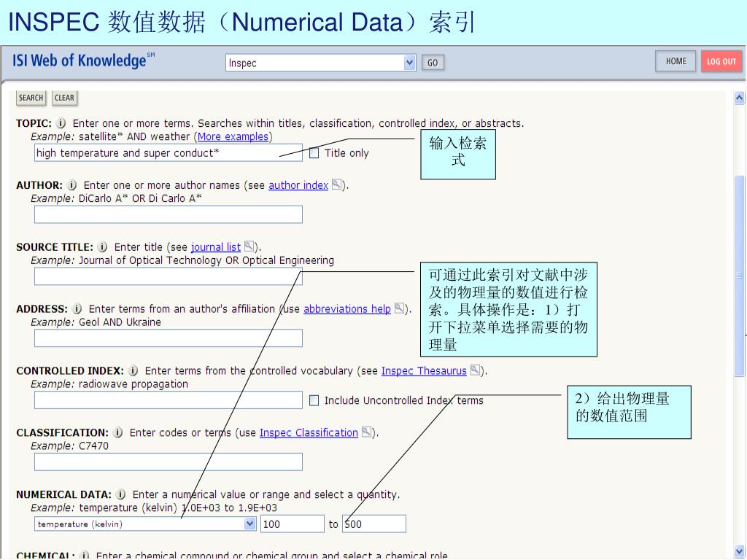Open the journal list link
747x560 pixels.
tap(216, 247)
